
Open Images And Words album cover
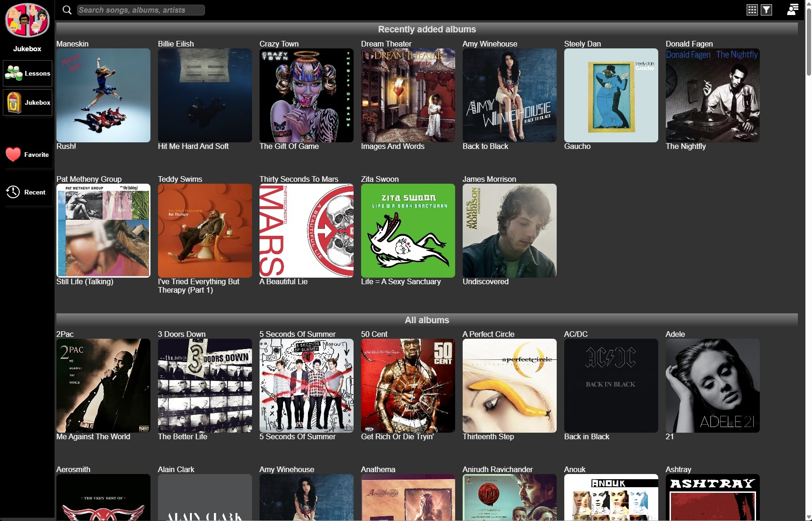(x=408, y=95)
